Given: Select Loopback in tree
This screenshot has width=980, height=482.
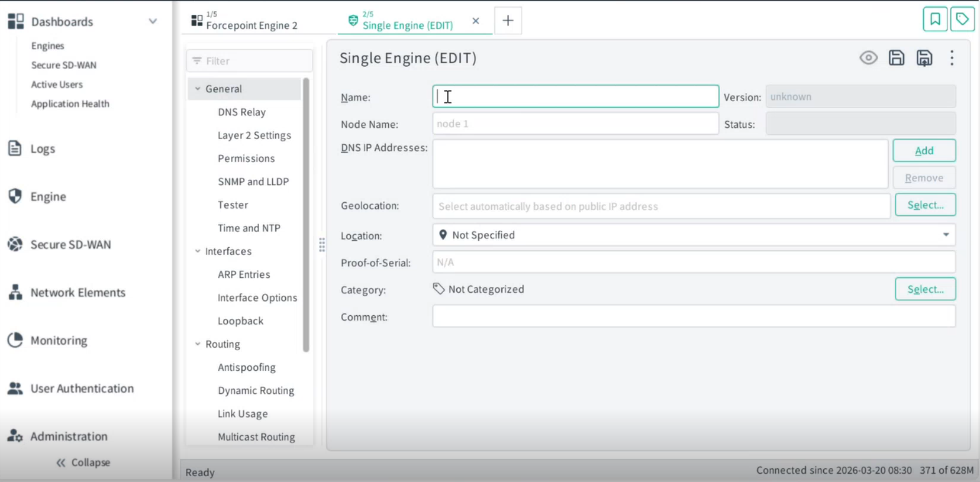Looking at the screenshot, I should tap(240, 321).
